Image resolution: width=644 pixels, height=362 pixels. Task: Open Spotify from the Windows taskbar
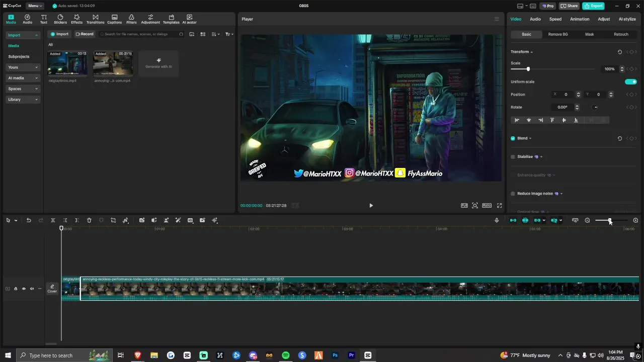point(286,355)
